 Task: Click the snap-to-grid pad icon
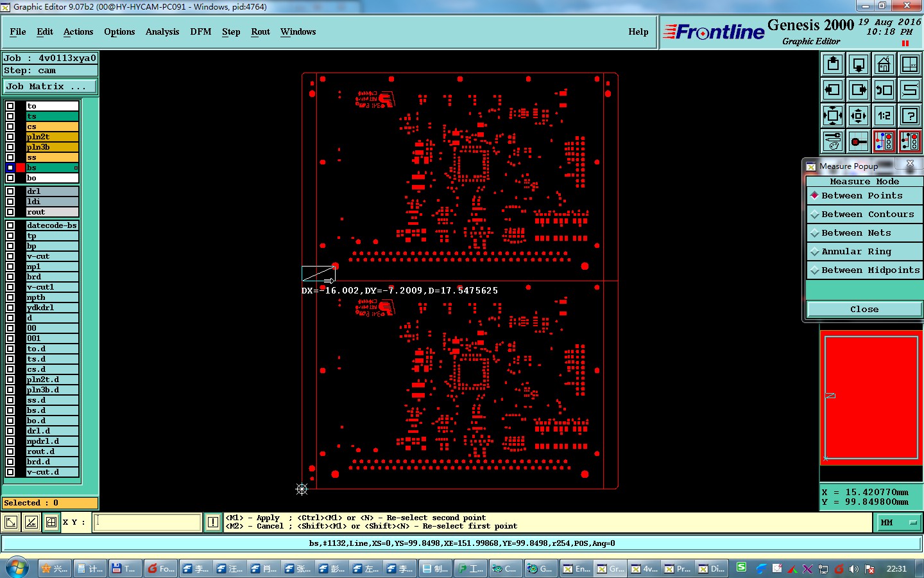(859, 141)
